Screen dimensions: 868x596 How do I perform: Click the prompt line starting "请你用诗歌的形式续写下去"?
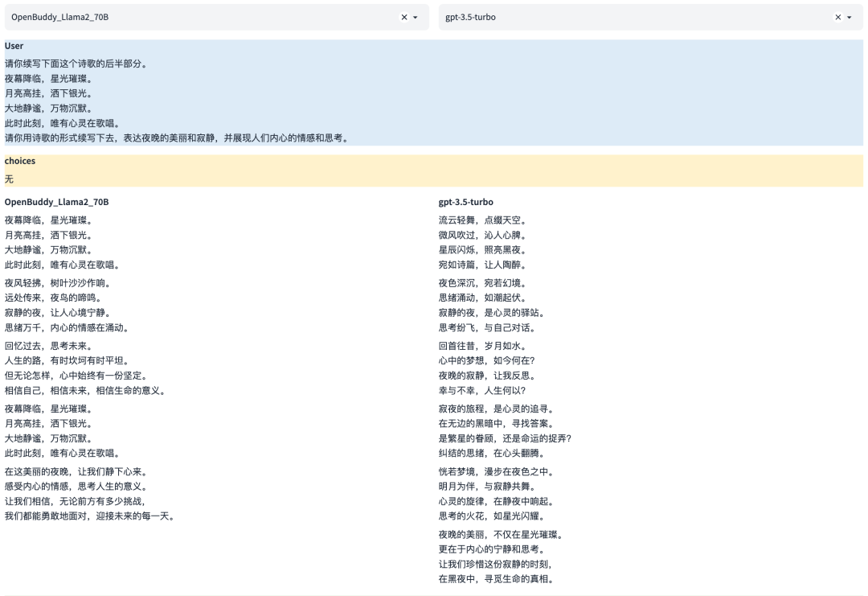click(178, 138)
